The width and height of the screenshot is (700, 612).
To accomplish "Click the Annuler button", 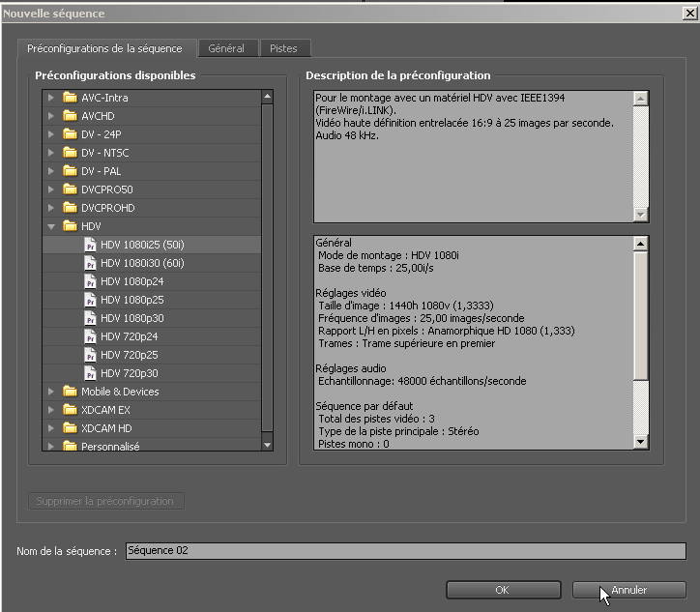I will tap(629, 590).
